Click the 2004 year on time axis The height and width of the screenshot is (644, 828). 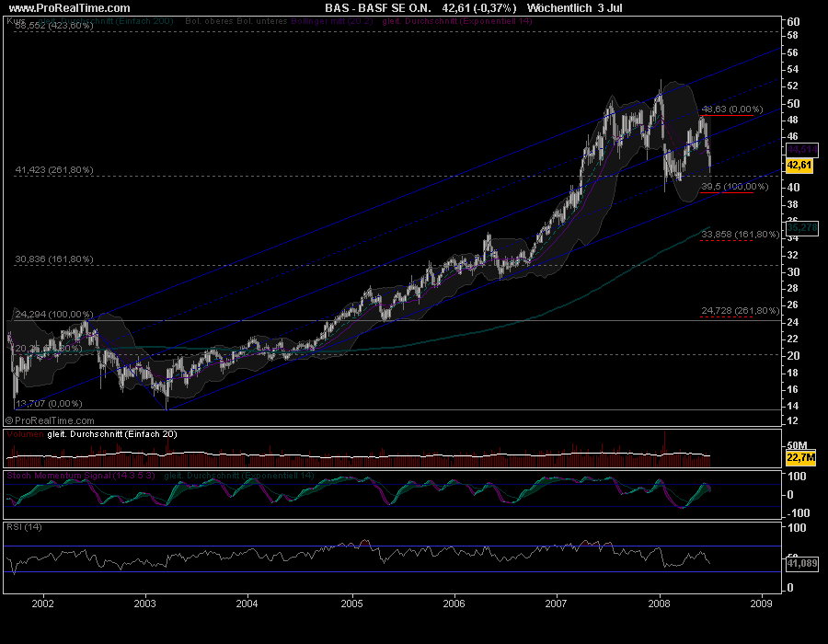(247, 604)
